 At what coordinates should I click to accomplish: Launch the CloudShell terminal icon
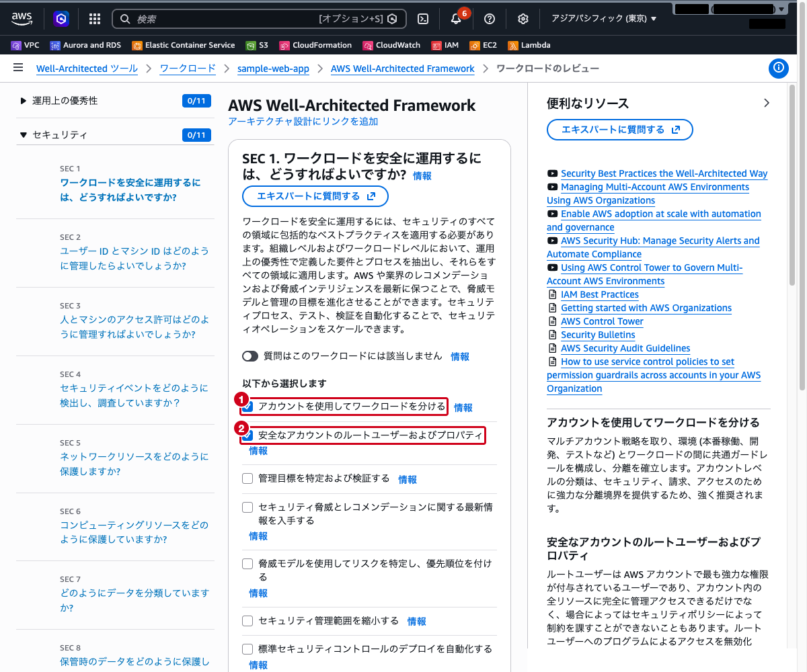tap(423, 19)
